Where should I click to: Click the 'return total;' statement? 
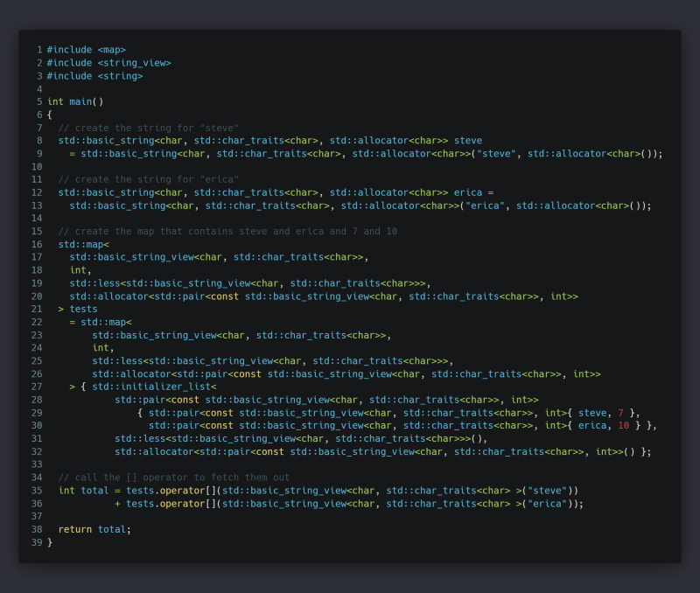point(94,530)
